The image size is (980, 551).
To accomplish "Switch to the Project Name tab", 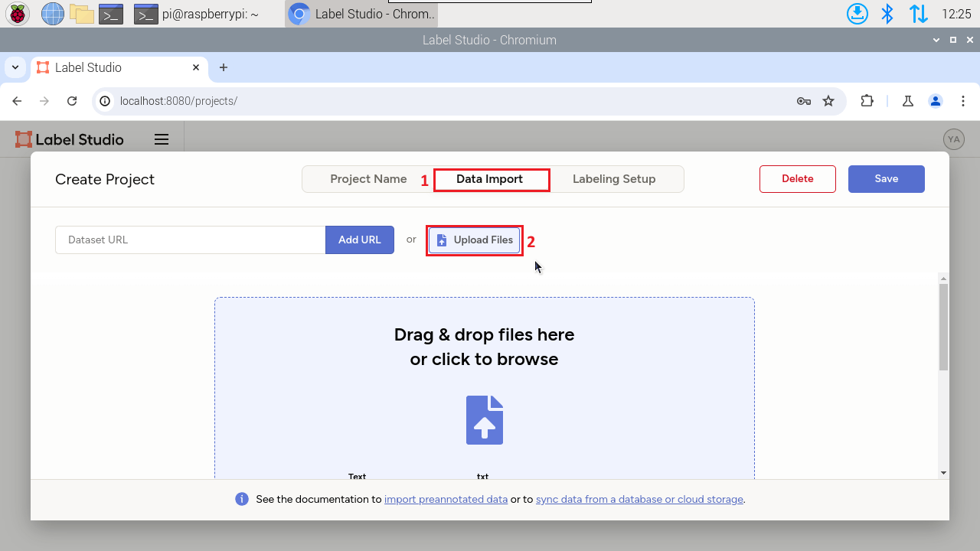I will click(368, 179).
